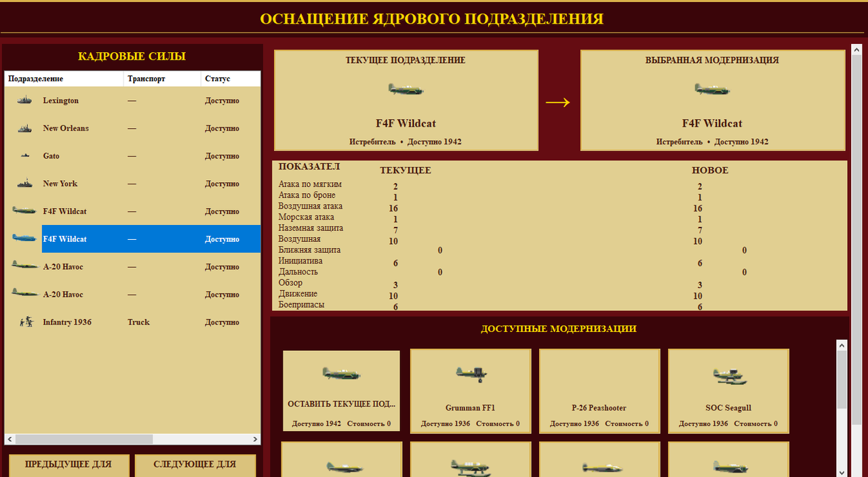Sort by Статус column header
The image size is (868, 477).
point(231,79)
